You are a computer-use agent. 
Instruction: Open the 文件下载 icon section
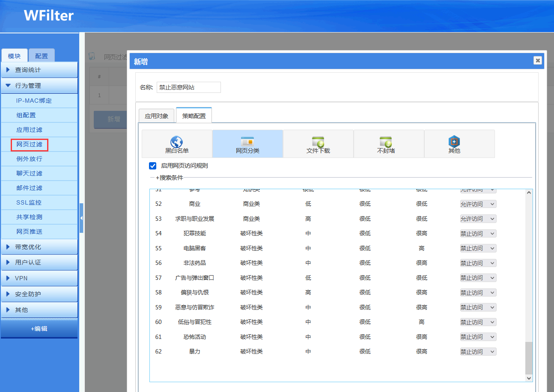[318, 142]
